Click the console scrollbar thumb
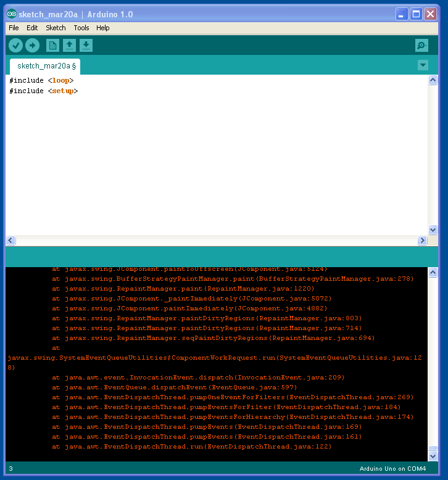The width and height of the screenshot is (448, 480). coord(433,448)
